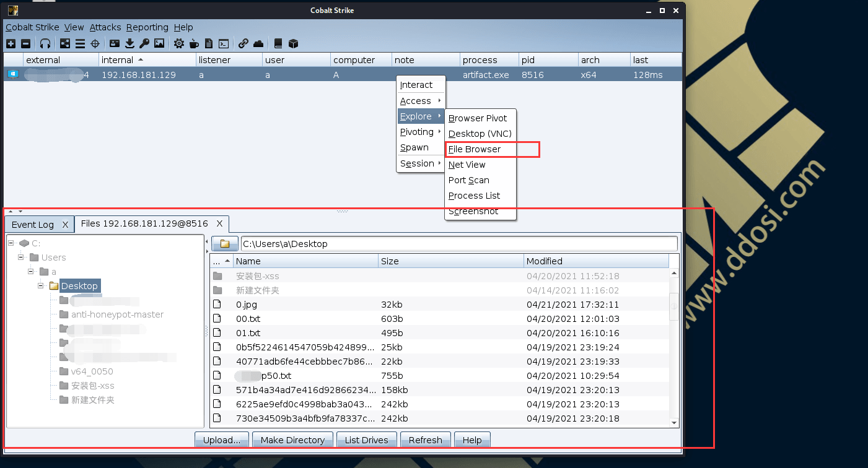Open credentials view card icon

click(115, 43)
